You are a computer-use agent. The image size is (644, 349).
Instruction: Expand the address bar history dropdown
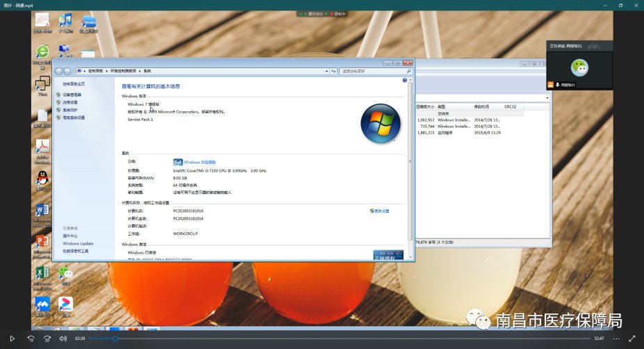[x=327, y=71]
